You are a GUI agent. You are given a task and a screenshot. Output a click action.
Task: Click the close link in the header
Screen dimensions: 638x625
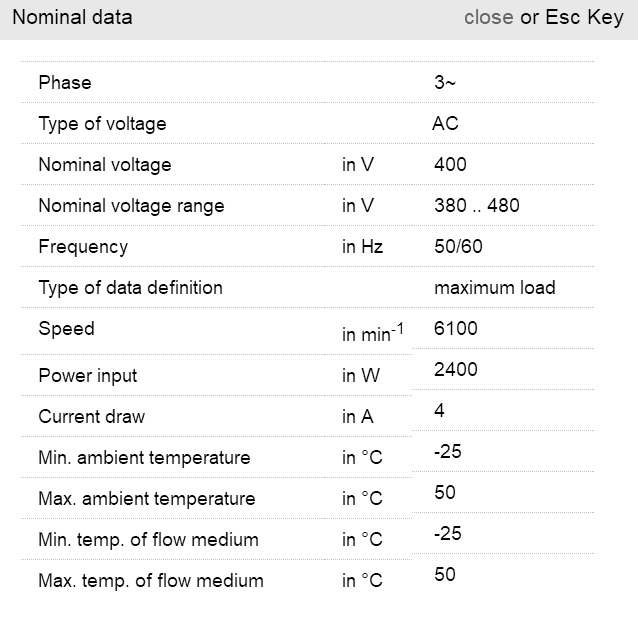488,17
